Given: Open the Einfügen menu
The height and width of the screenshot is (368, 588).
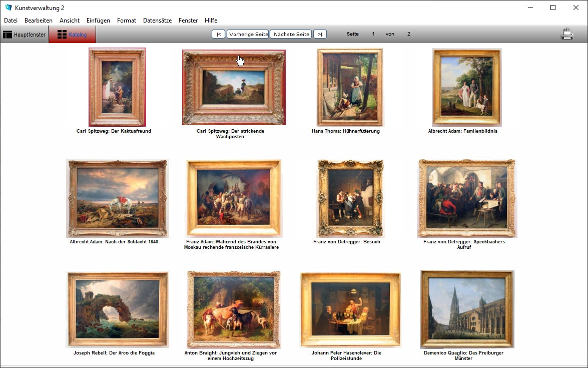Looking at the screenshot, I should tap(98, 21).
